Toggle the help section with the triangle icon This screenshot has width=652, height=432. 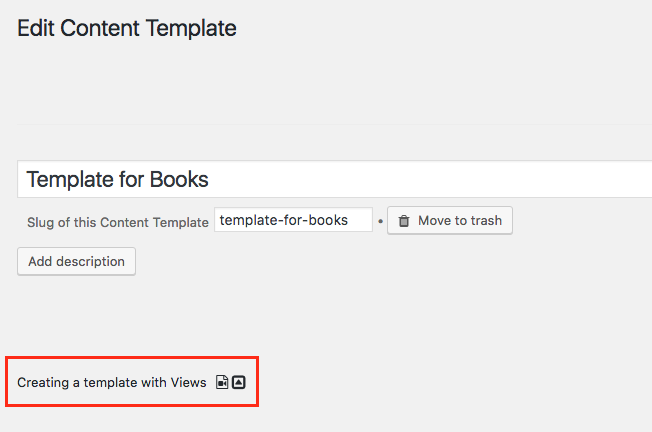[239, 382]
